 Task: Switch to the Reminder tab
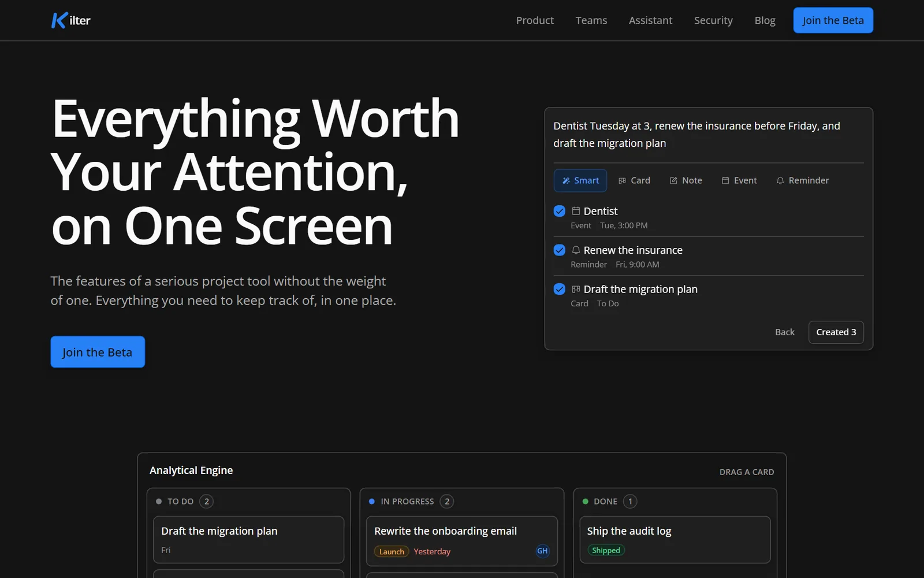[803, 180]
